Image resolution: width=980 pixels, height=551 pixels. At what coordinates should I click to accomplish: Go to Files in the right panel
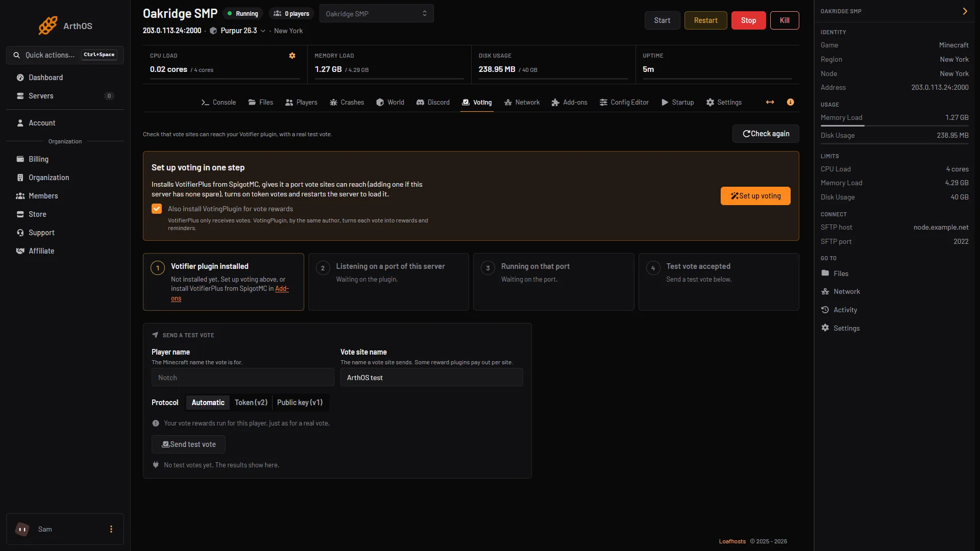click(835, 273)
